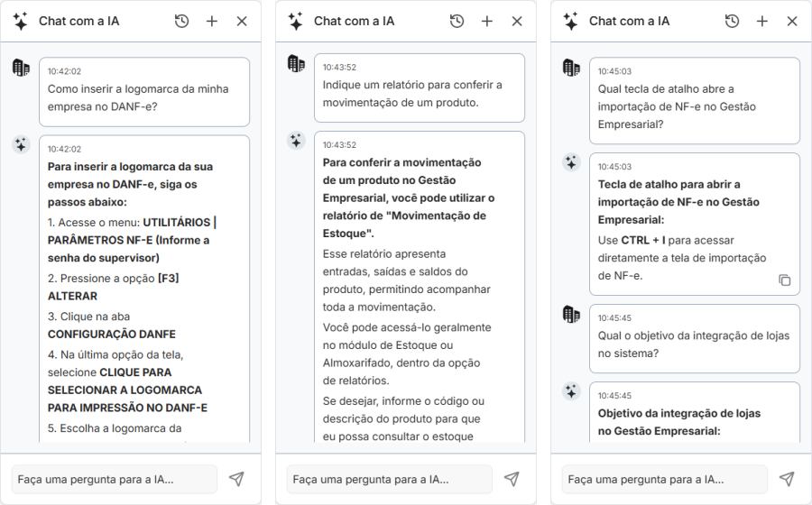Click 'SELECIONAR A LOGOMARCA' text in step 4

[x=125, y=390]
